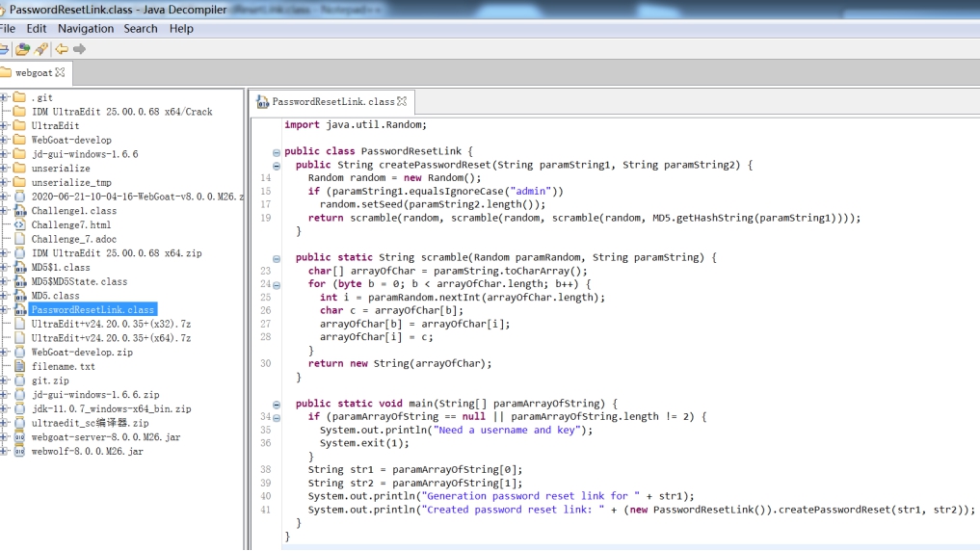
Task: Click the .git folder icon
Action: (x=19, y=97)
